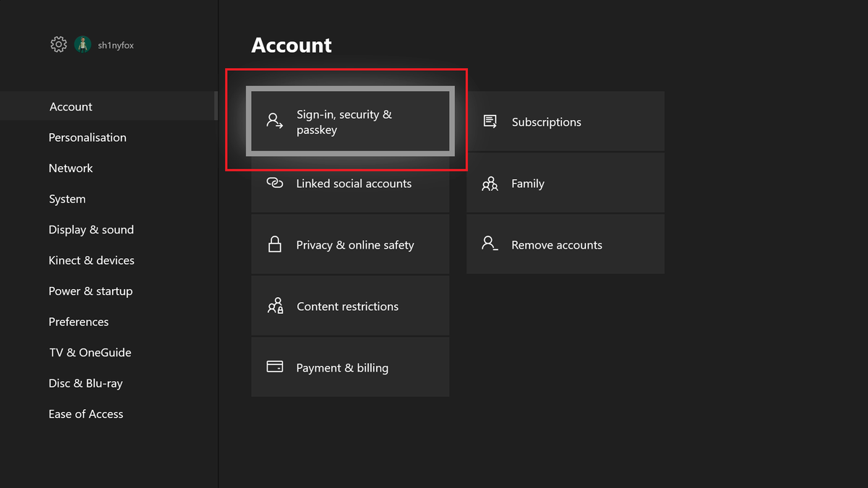Open Privacy & online safety via its padlock icon
The height and width of the screenshot is (488, 868).
[x=275, y=244]
